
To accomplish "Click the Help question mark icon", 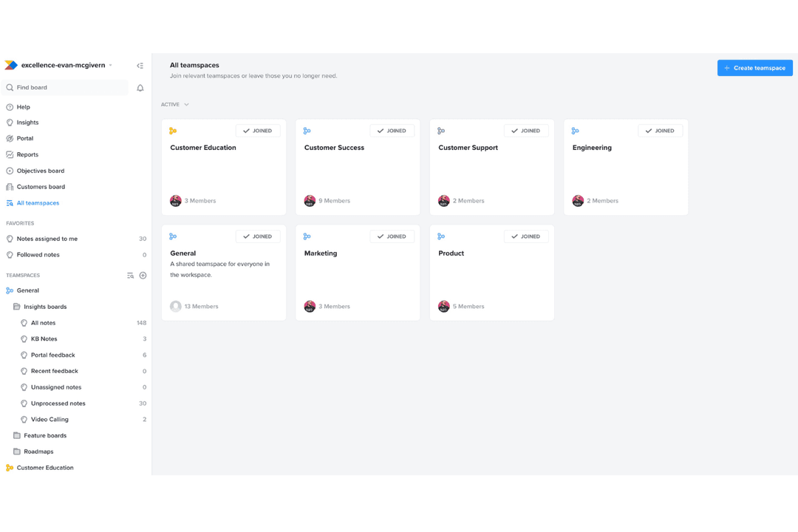I will point(10,107).
